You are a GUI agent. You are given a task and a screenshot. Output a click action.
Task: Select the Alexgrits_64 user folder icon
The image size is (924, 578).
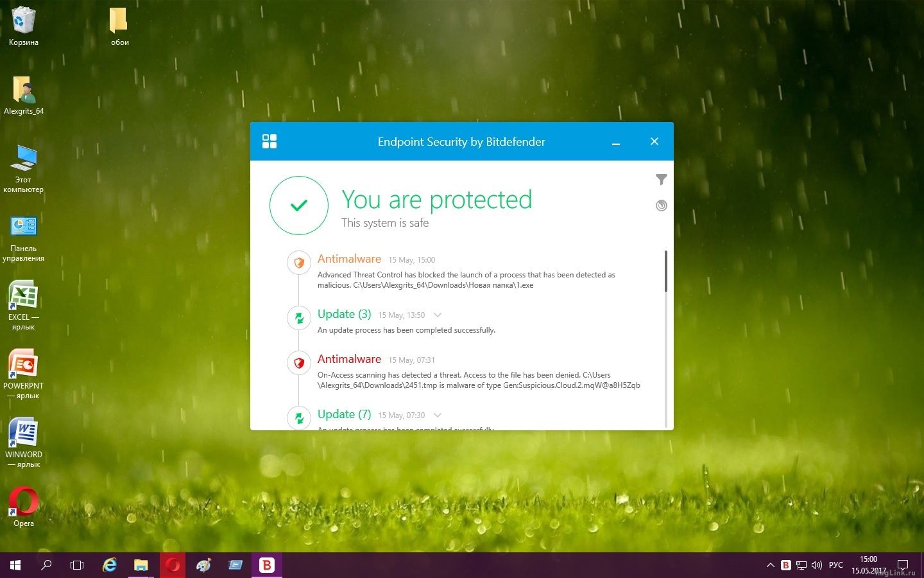pos(24,95)
